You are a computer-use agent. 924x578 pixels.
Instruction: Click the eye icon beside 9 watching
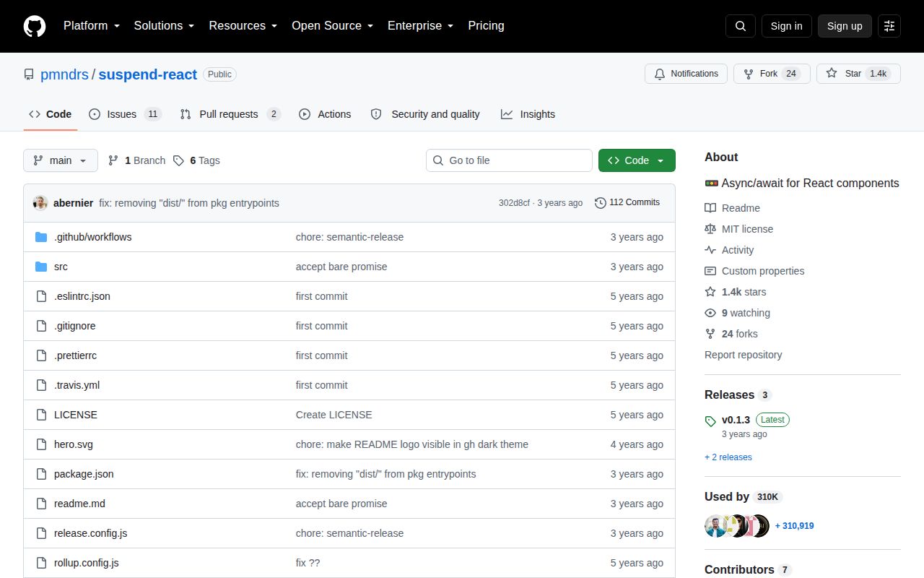pyautogui.click(x=710, y=313)
